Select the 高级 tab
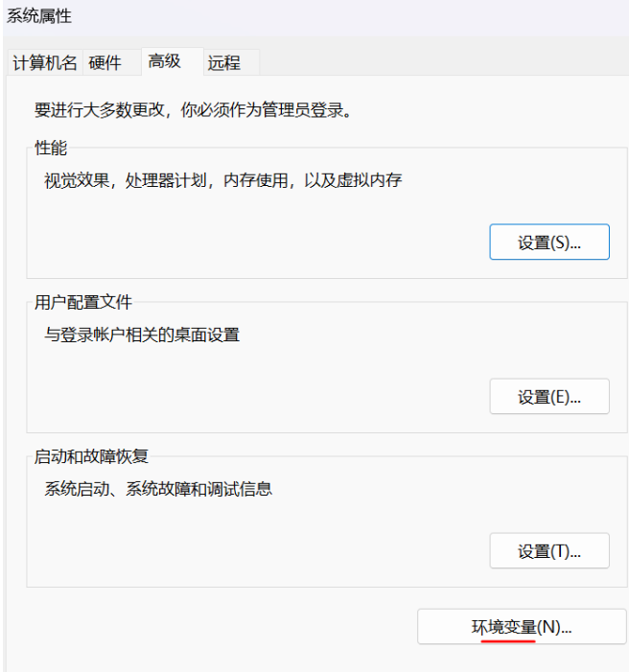629x672 pixels. (173, 61)
